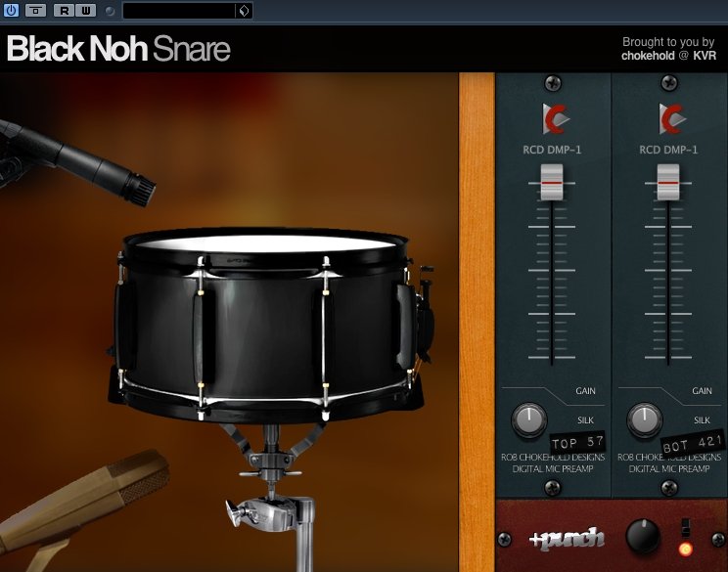The height and width of the screenshot is (572, 728).
Task: Click the snare drum head
Action: 266,243
